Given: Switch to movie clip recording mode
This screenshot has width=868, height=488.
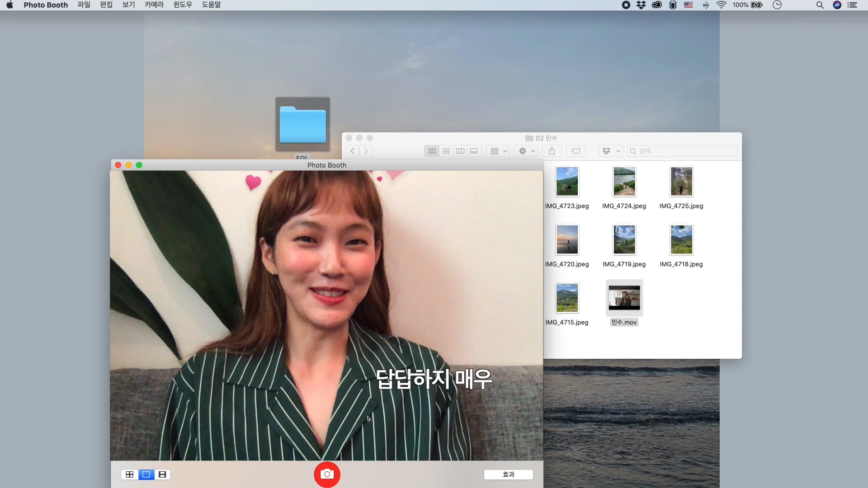Looking at the screenshot, I should [x=162, y=474].
